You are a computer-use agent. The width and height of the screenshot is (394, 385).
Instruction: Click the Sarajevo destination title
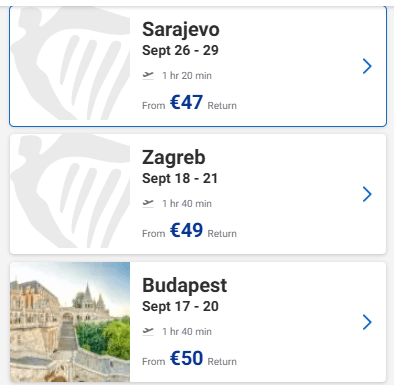pyautogui.click(x=181, y=29)
